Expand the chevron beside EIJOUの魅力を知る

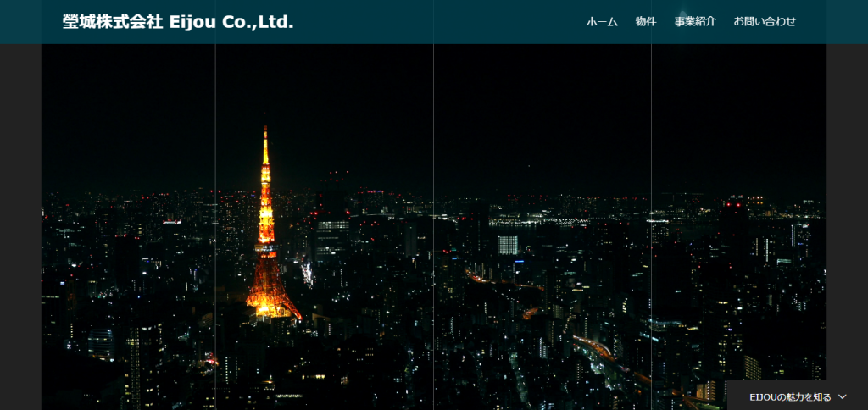(843, 396)
